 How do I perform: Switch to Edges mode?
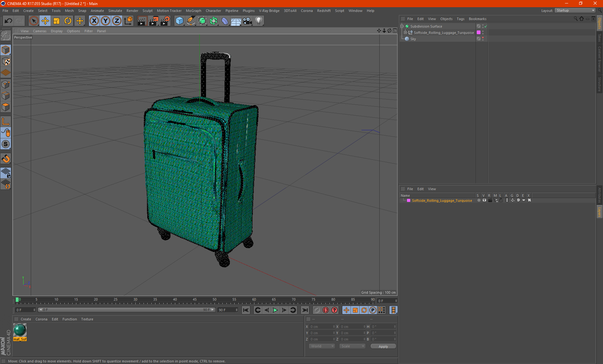tap(6, 96)
